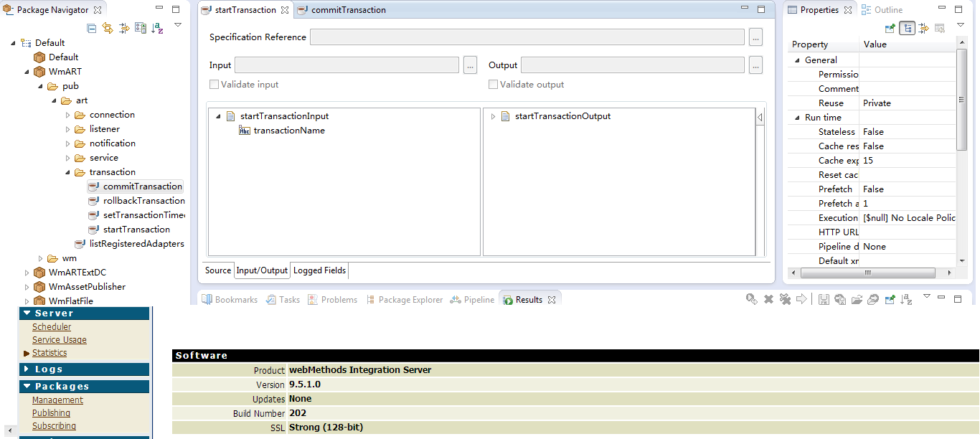Switch to the Pipeline view tab
This screenshot has height=439, width=980.
471,300
